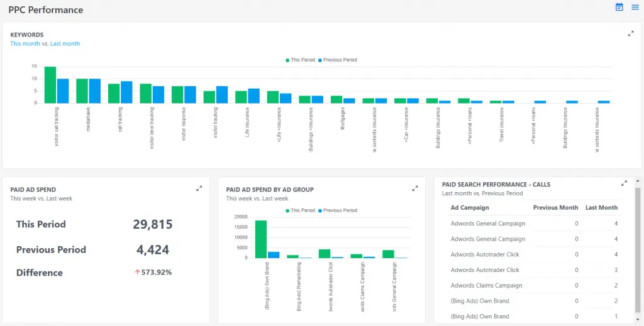Viewport: 644px width, 326px height.
Task: Toggle This Period series in Keywords legend
Action: (x=300, y=60)
